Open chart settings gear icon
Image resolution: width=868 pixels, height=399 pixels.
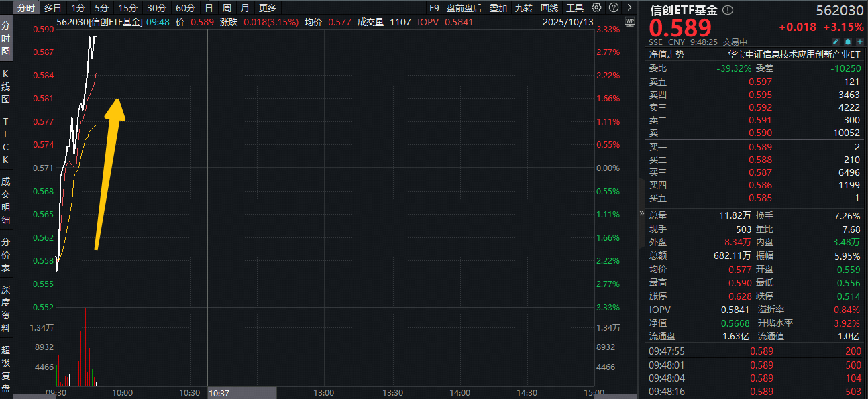(x=596, y=8)
